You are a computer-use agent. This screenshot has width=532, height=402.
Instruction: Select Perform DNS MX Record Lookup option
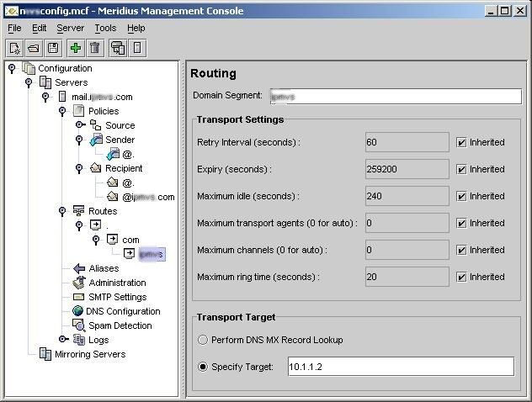pyautogui.click(x=202, y=340)
